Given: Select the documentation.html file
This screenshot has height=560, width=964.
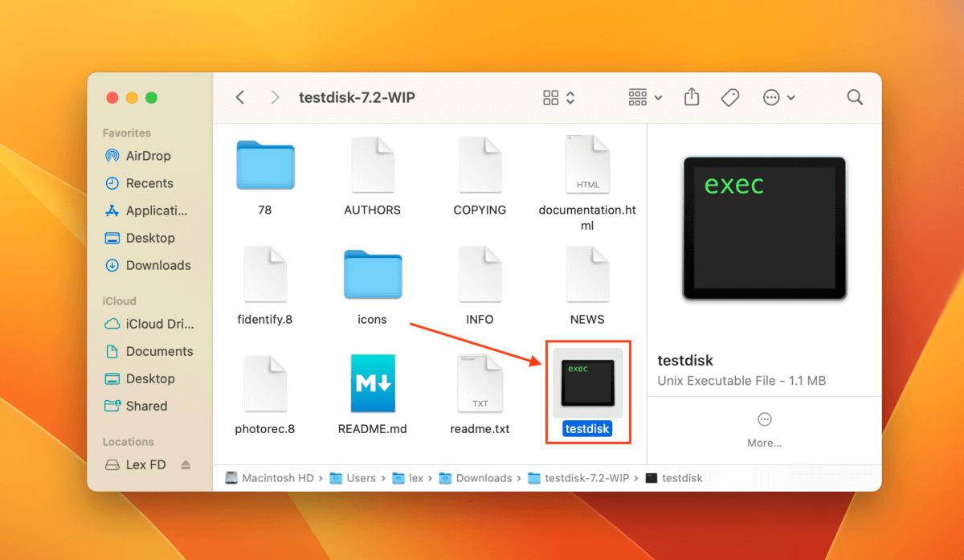Looking at the screenshot, I should (x=587, y=166).
